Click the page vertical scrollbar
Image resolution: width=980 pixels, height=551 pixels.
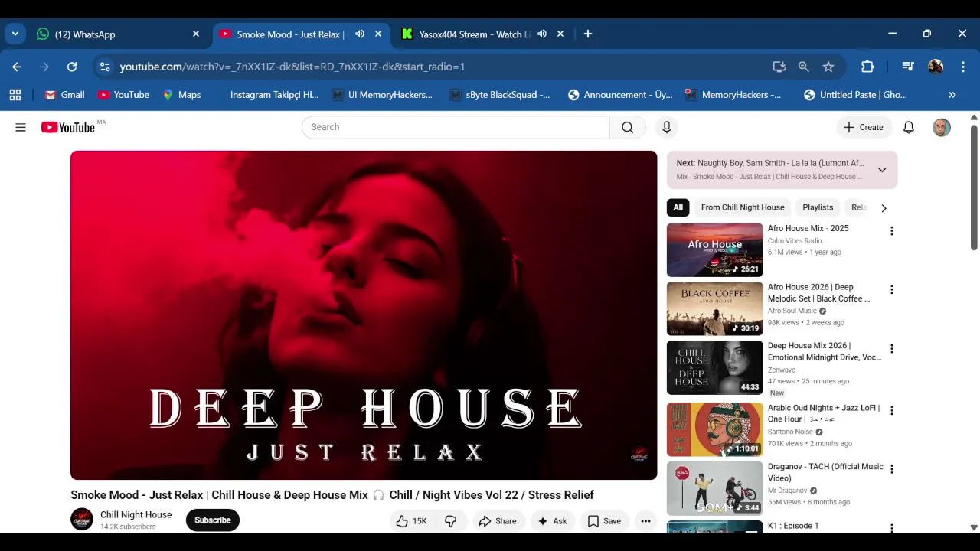click(x=974, y=187)
